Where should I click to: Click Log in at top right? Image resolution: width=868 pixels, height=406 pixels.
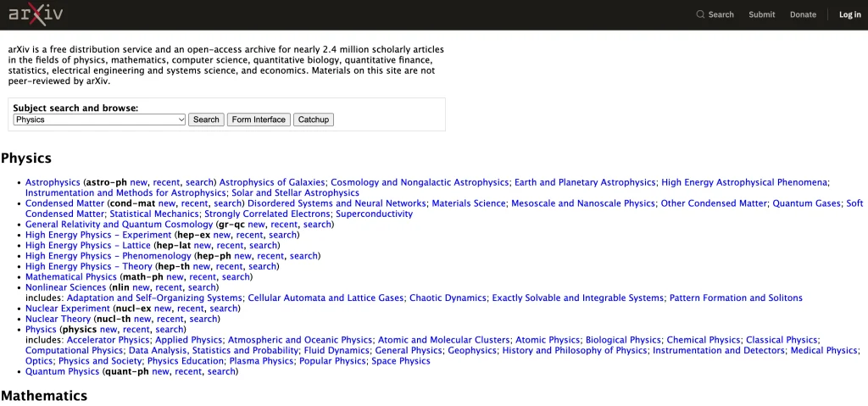tap(849, 14)
